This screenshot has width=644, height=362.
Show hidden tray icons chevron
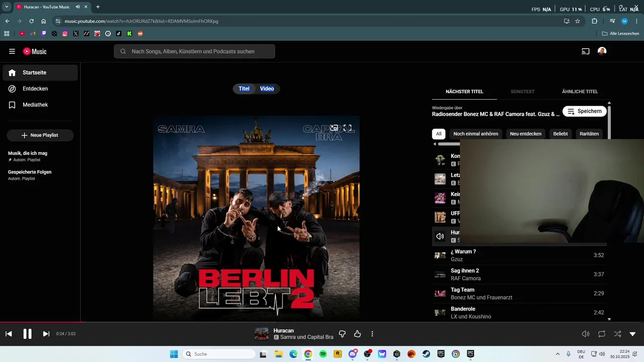tap(557, 354)
